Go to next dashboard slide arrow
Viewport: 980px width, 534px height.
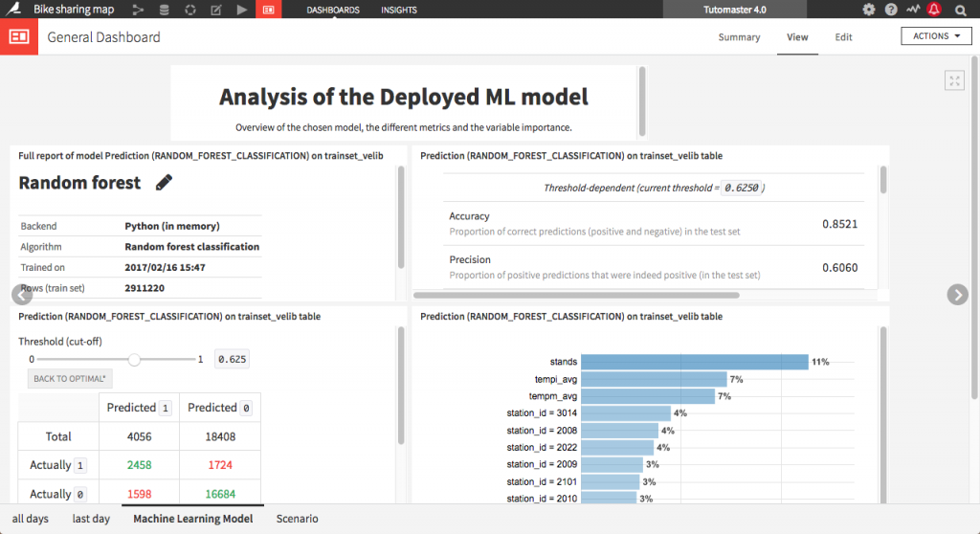coord(957,295)
